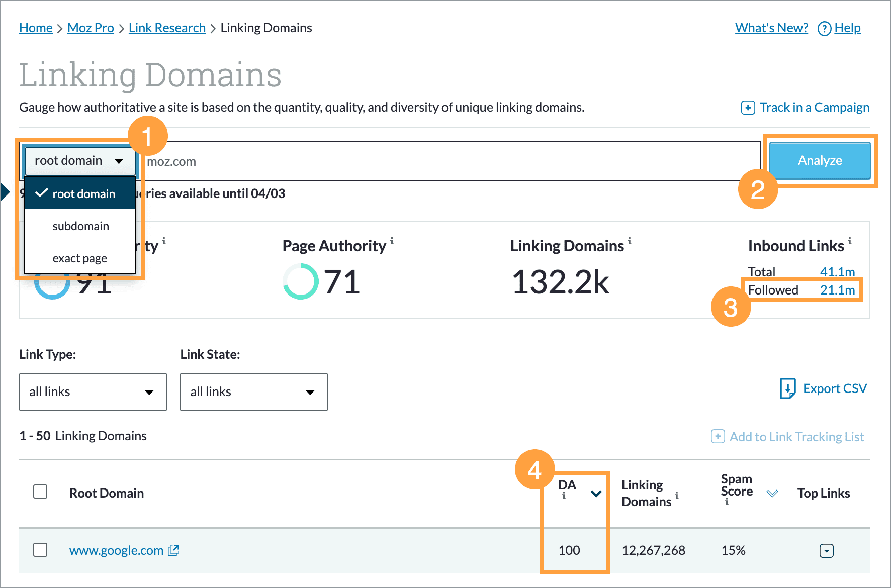This screenshot has height=588, width=891.
Task: Check the select-all checkbox in the table header
Action: click(x=40, y=492)
